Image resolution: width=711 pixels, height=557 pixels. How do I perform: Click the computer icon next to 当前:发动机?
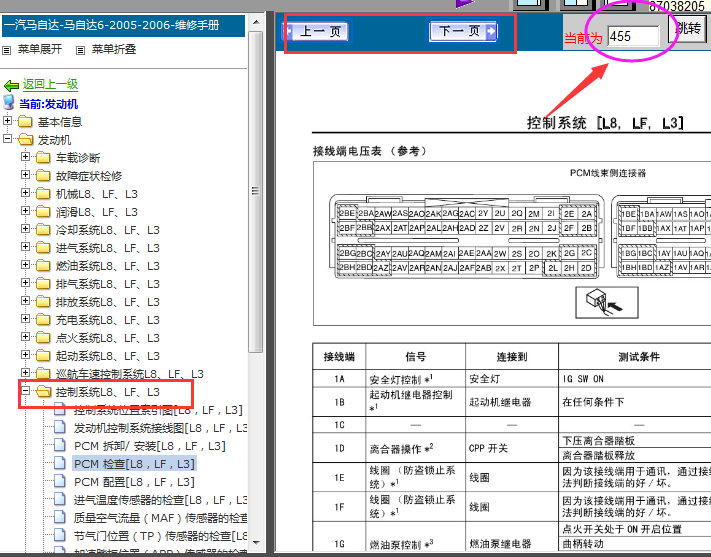(9, 103)
